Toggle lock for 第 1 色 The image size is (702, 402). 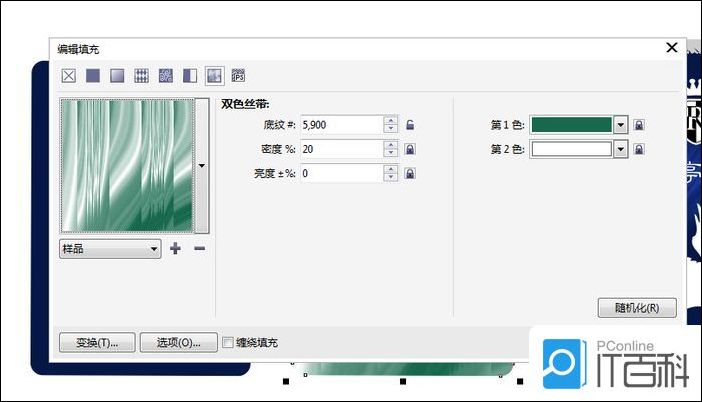pyautogui.click(x=639, y=125)
